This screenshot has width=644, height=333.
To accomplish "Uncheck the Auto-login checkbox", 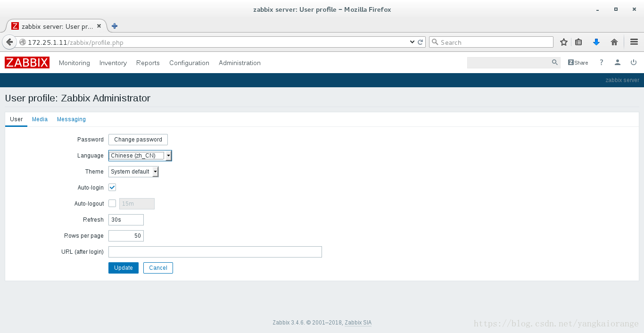I will click(x=112, y=188).
